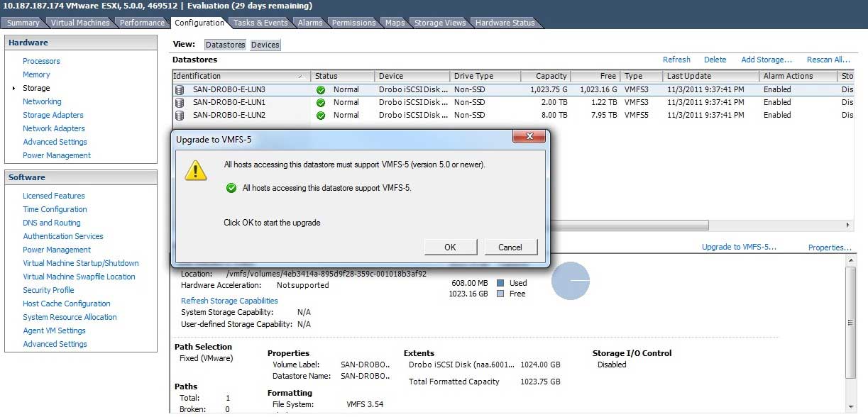The image size is (868, 417).
Task: Select Storage in Hardware list
Action: tap(36, 88)
